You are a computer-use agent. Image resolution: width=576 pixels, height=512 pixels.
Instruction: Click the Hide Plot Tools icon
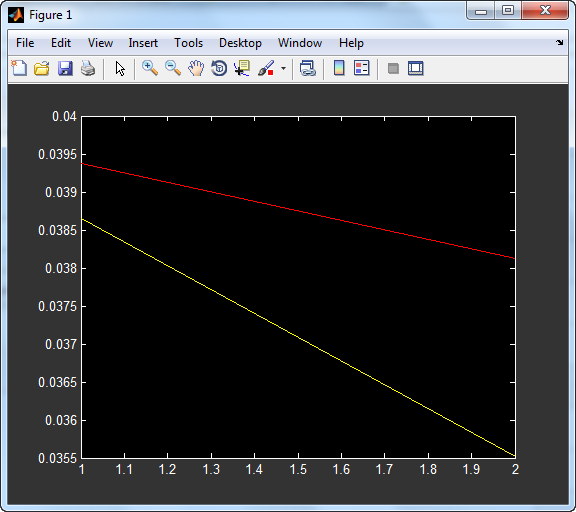[x=393, y=68]
